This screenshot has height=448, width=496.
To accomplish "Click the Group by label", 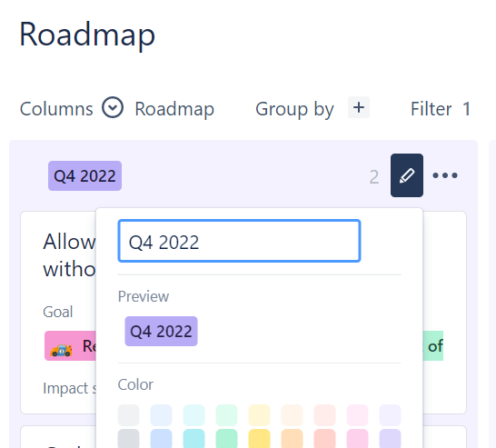I will click(x=294, y=109).
